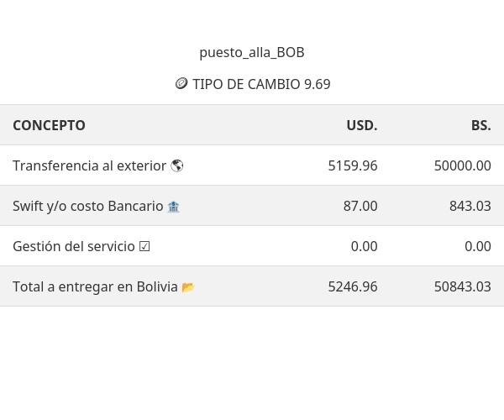
Task: Select the puesto_alla_BOB title text
Action: pos(252,52)
